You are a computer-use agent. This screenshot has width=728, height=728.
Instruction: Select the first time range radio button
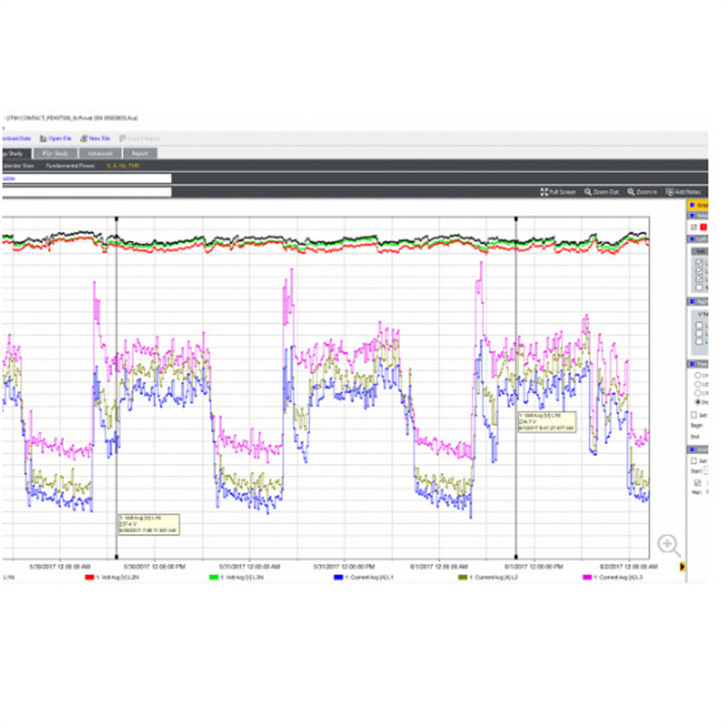[698, 375]
